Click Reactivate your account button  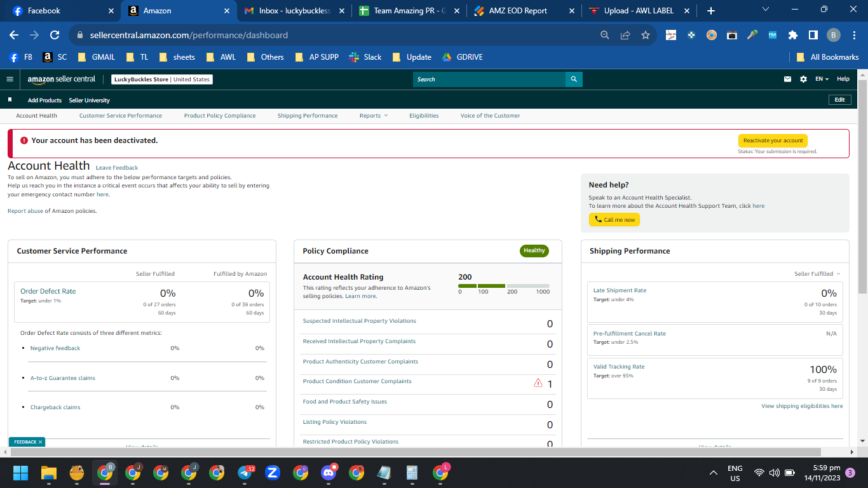[x=773, y=140]
